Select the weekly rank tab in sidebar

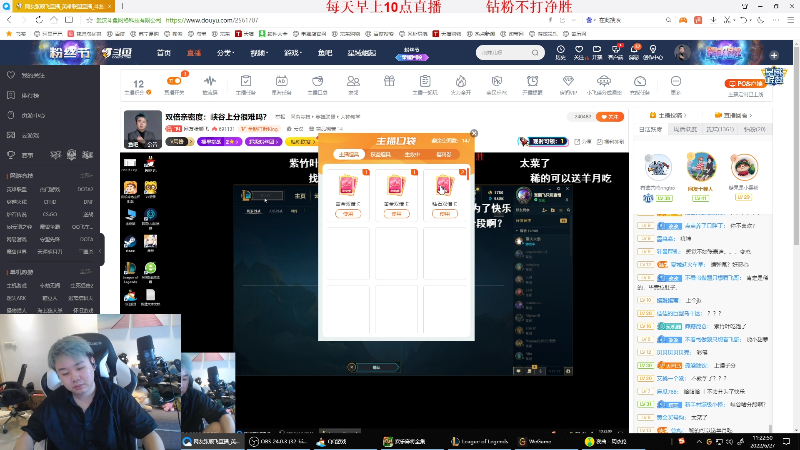[x=685, y=130]
